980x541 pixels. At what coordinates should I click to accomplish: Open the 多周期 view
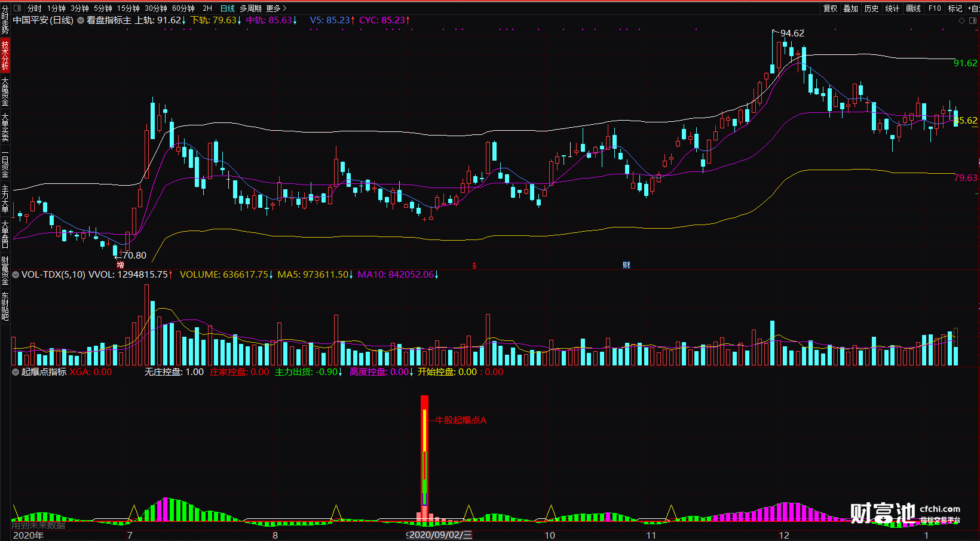[250, 8]
